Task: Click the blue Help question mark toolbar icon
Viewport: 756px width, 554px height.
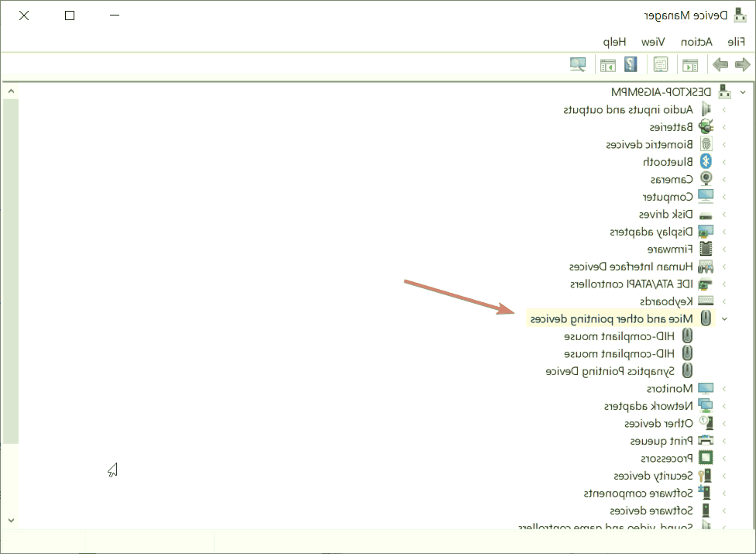Action: pyautogui.click(x=631, y=64)
